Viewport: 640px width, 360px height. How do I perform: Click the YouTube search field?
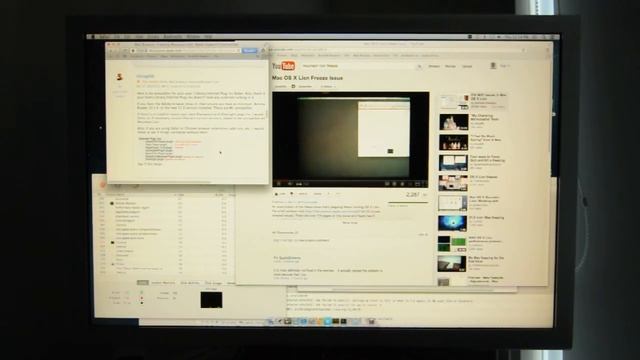coord(358,66)
